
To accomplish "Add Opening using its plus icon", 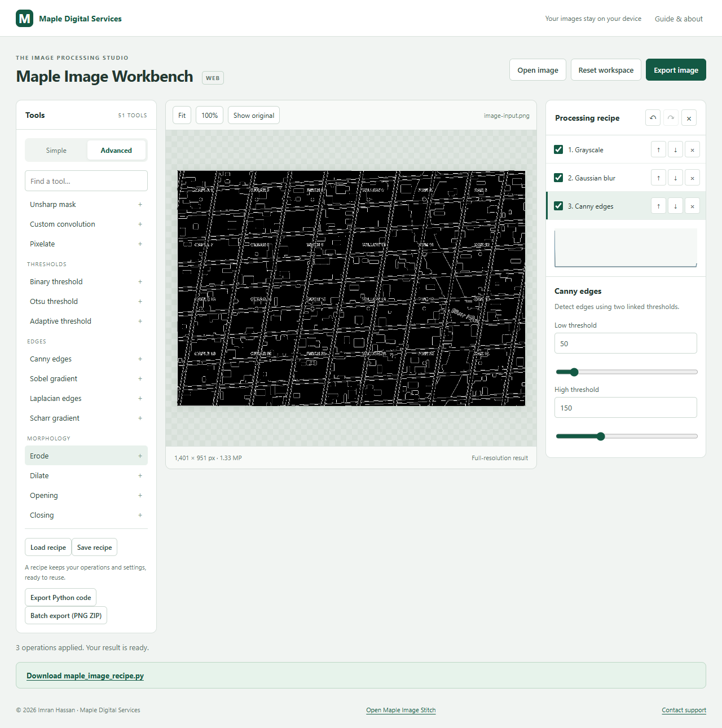I will [140, 495].
